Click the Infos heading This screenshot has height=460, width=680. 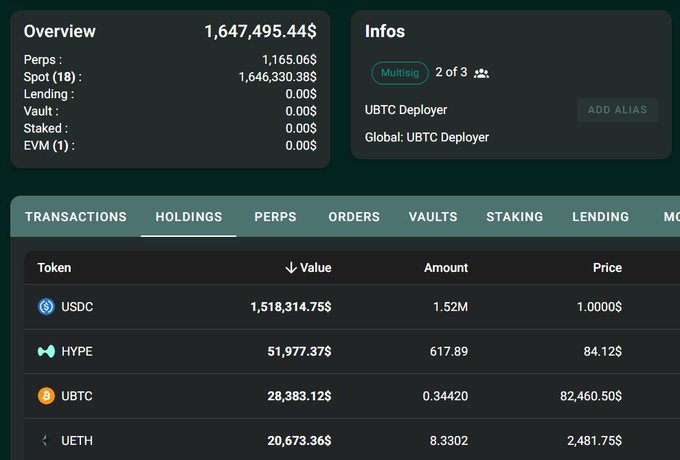coord(385,31)
